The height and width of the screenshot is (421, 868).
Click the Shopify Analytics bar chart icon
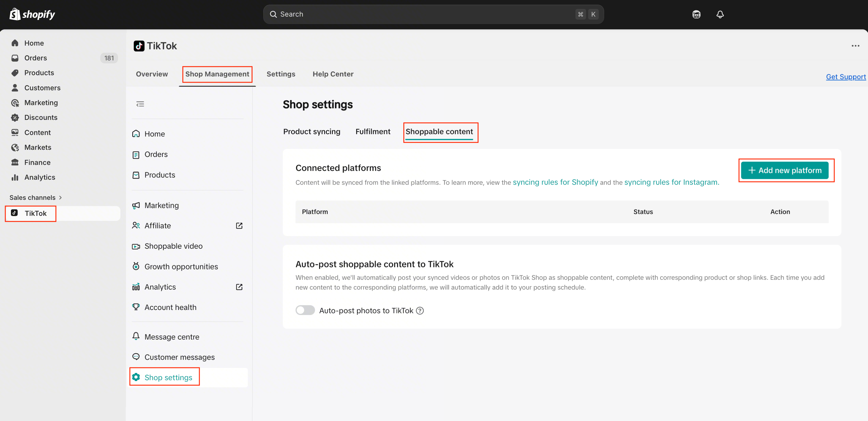[x=15, y=177]
